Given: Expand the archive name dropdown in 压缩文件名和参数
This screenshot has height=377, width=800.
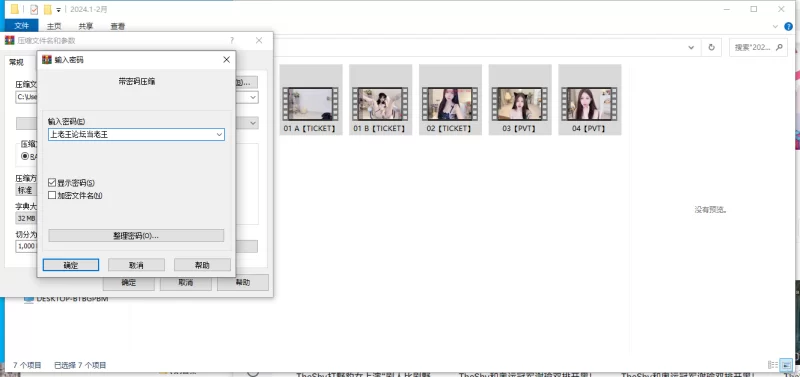Looking at the screenshot, I should [253, 97].
